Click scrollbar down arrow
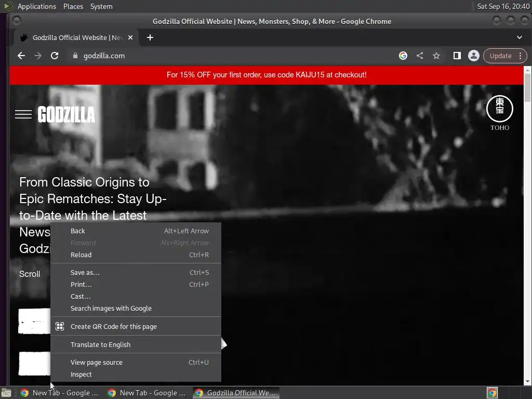The height and width of the screenshot is (399, 532). click(527, 382)
